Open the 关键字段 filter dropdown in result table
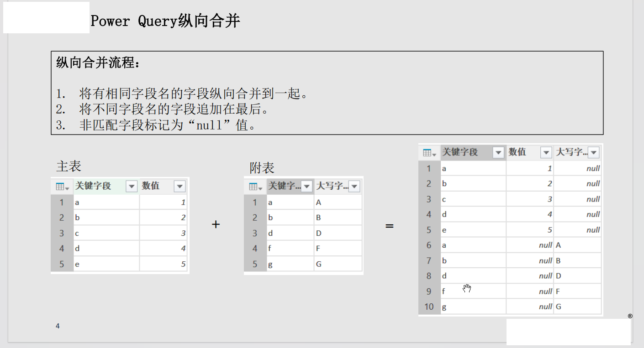 (498, 153)
